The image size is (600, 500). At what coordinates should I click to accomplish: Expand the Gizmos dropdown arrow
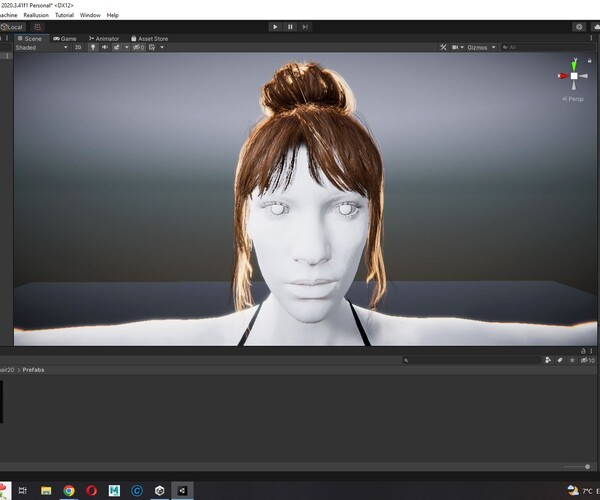(x=494, y=47)
